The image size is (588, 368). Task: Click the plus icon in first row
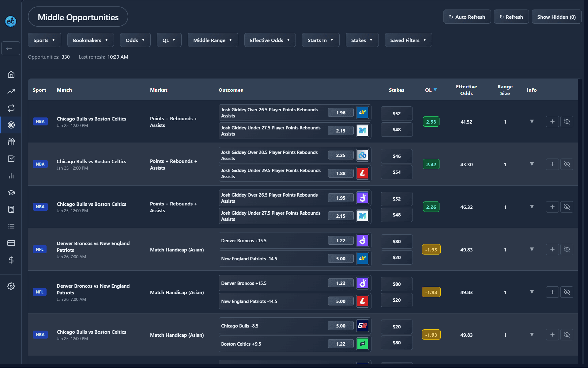552,122
